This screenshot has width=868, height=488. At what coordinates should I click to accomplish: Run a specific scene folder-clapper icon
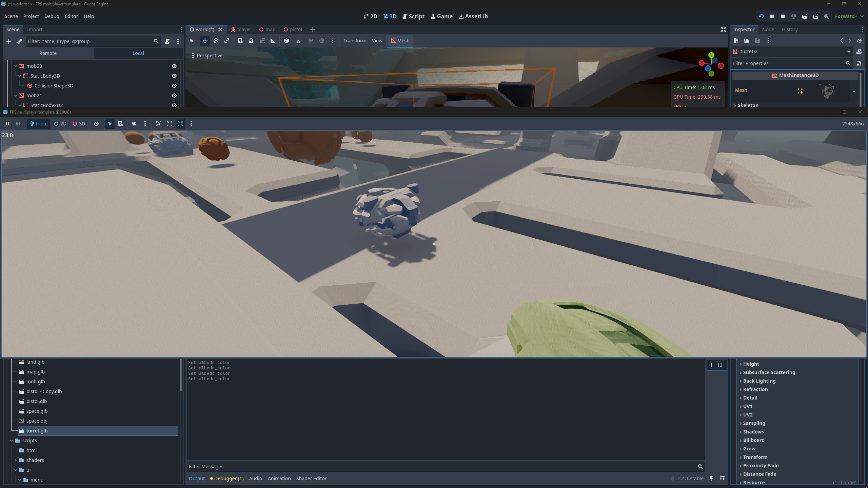pos(815,16)
